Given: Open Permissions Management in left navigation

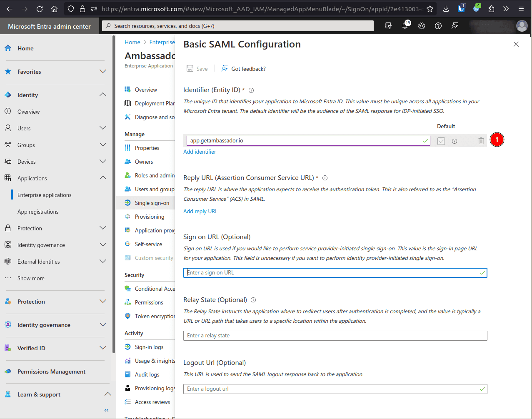Looking at the screenshot, I should pos(51,372).
